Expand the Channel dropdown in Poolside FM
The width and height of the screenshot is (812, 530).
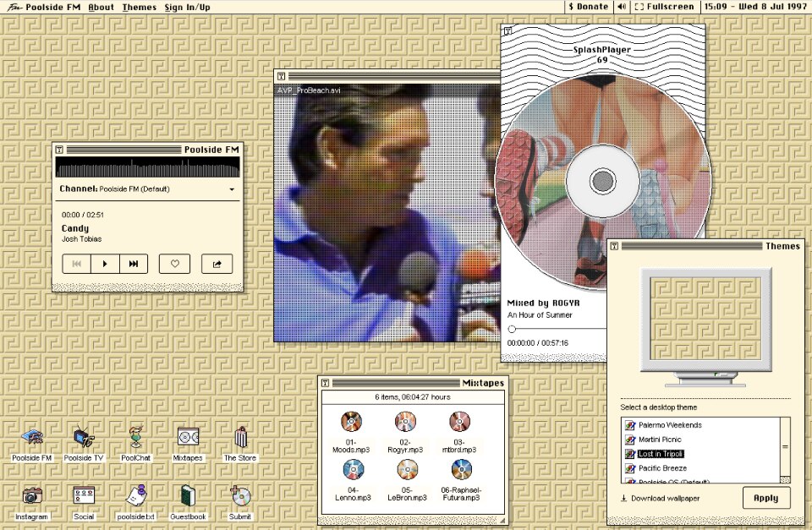tap(232, 189)
